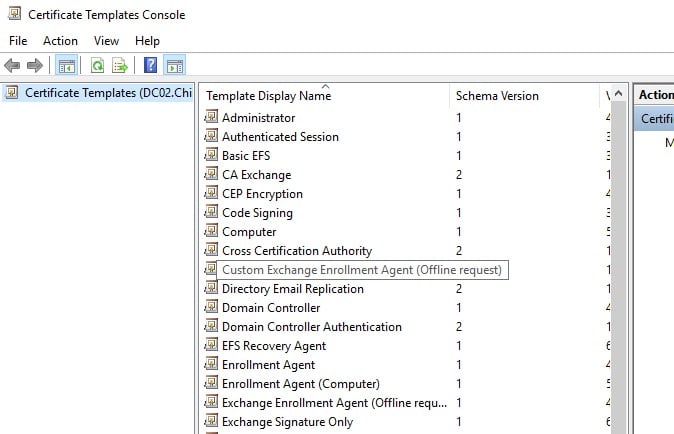Click the Code Signing template icon

pos(211,212)
